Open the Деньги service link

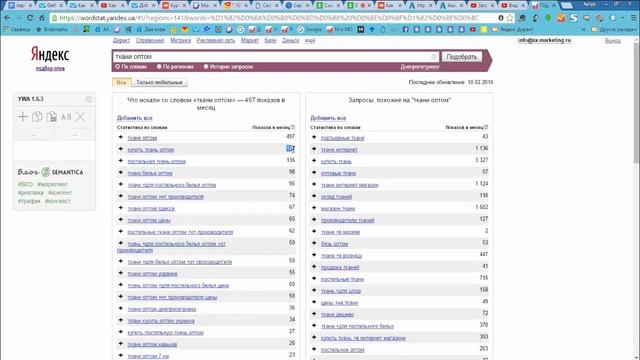291,40
